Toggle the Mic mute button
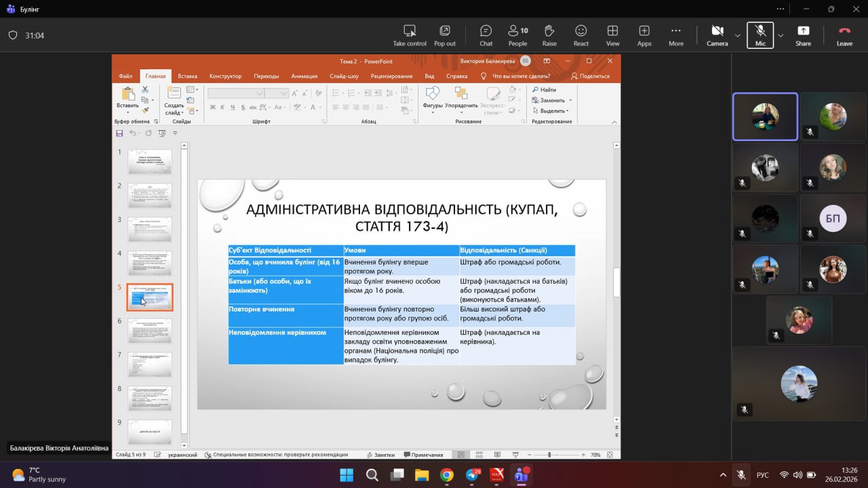The width and height of the screenshot is (868, 488). point(760,35)
